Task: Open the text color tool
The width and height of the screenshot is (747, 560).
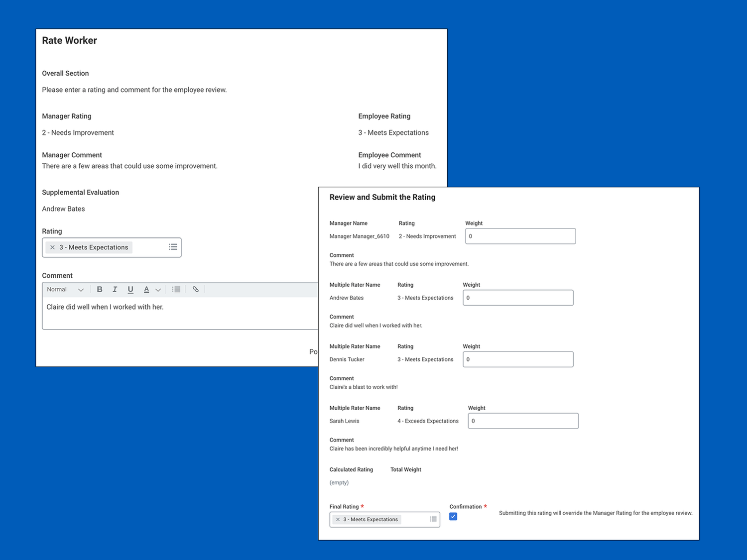Action: point(146,289)
